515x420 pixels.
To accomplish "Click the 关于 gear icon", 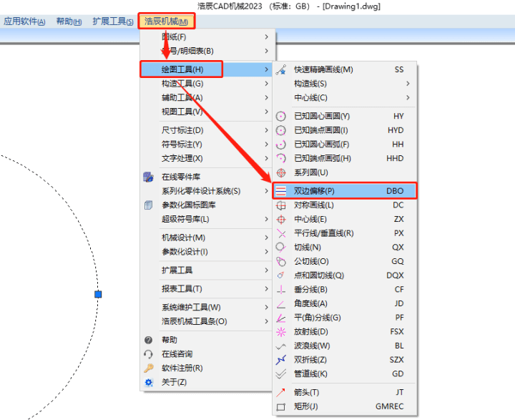I will [149, 382].
